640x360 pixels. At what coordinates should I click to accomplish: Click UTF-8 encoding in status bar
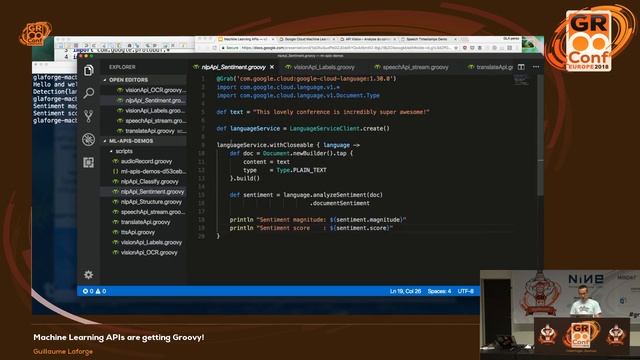pyautogui.click(x=466, y=291)
